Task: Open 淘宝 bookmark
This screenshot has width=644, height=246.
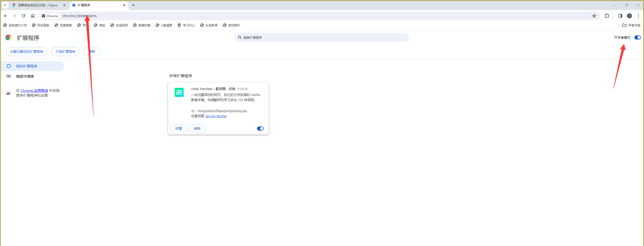Action: coord(100,25)
